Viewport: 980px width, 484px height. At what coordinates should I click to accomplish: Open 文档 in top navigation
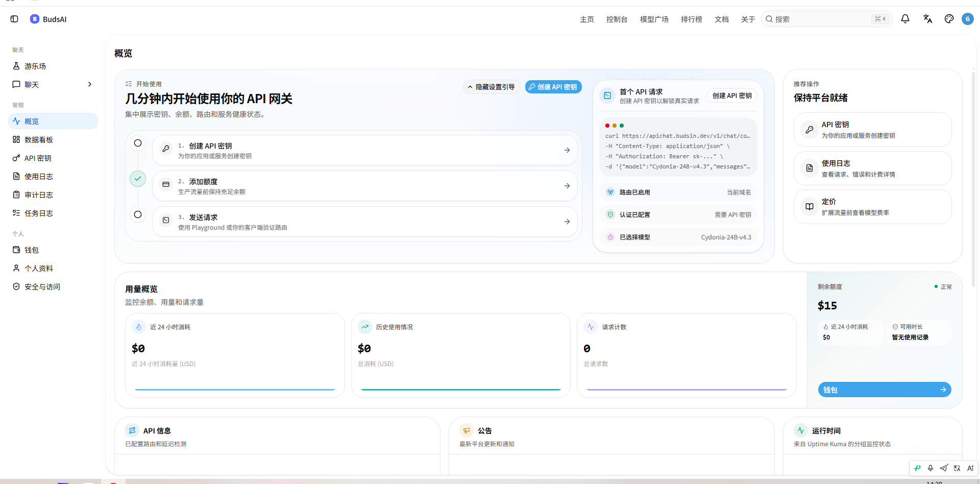click(x=722, y=19)
